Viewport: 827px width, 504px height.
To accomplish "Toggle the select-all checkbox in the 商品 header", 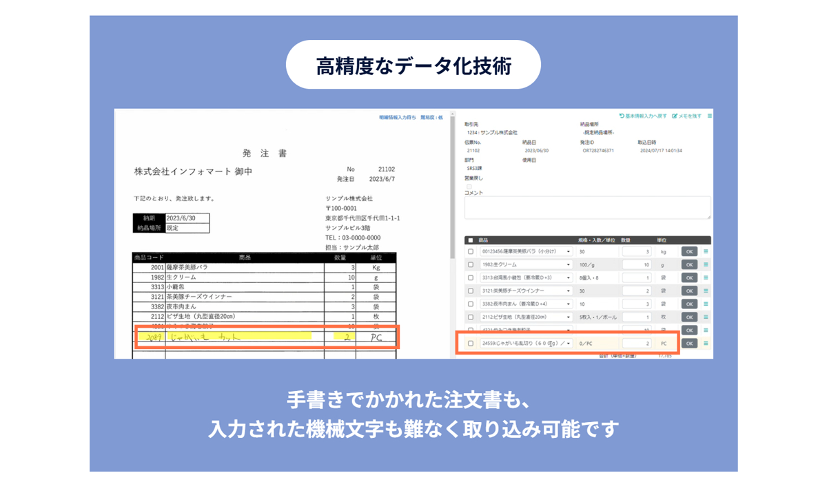I will (471, 242).
